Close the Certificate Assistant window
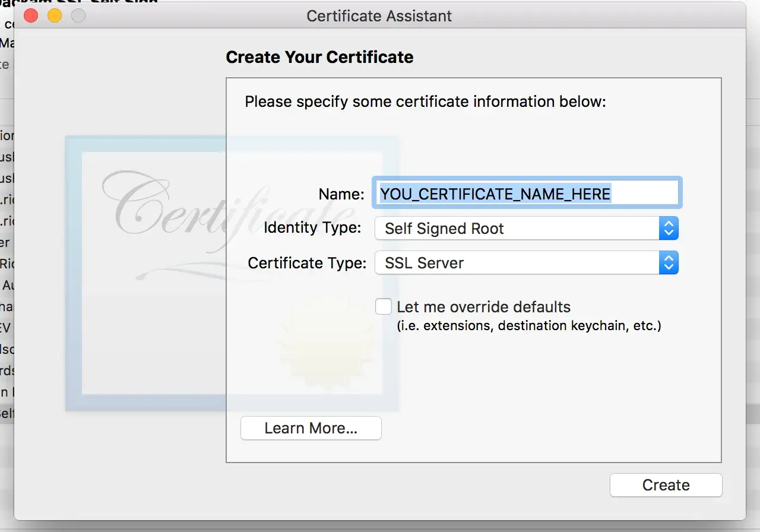Image resolution: width=760 pixels, height=532 pixels. (30, 16)
